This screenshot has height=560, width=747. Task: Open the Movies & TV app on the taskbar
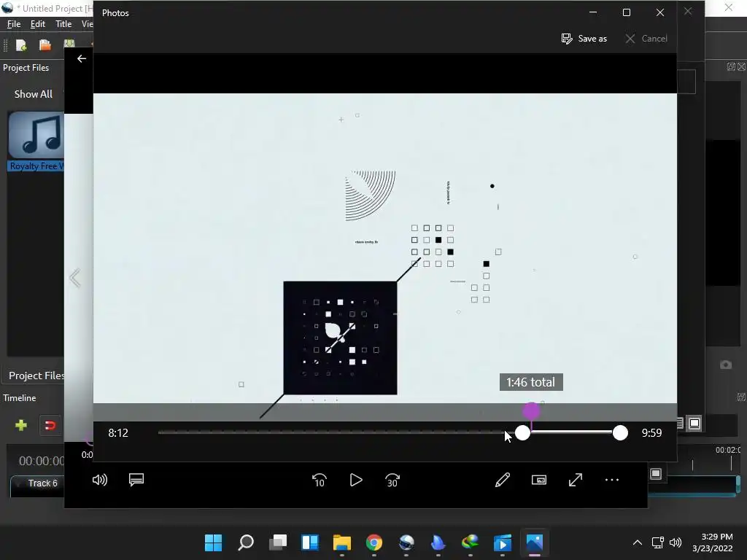pos(503,542)
